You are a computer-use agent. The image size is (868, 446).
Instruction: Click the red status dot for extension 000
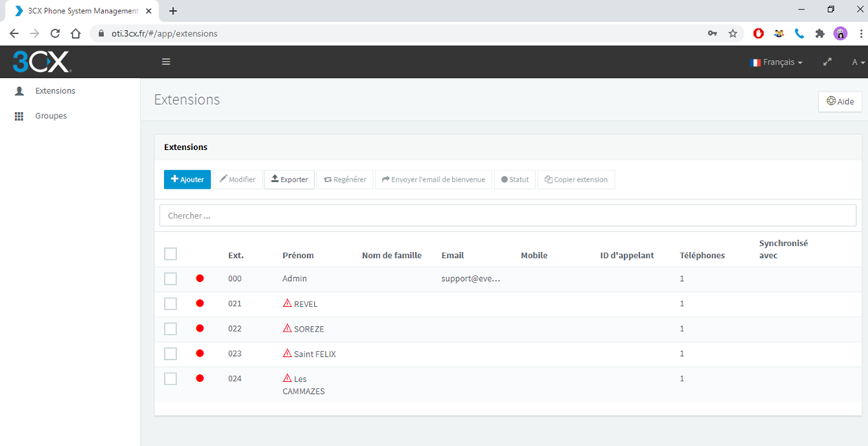(200, 279)
